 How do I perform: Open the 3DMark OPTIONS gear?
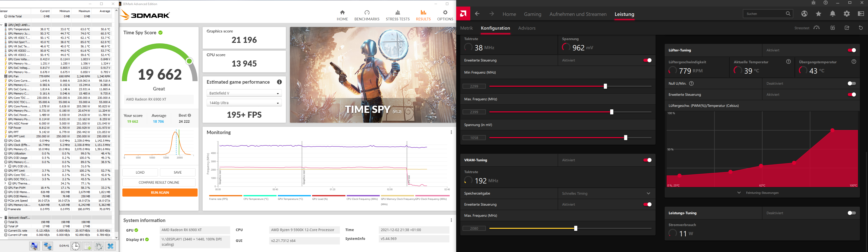pos(445,15)
